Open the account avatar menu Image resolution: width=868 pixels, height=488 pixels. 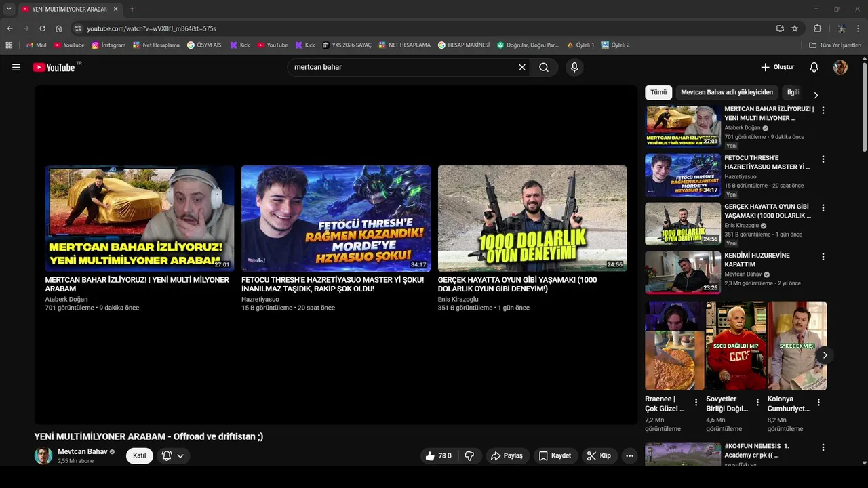click(x=840, y=67)
